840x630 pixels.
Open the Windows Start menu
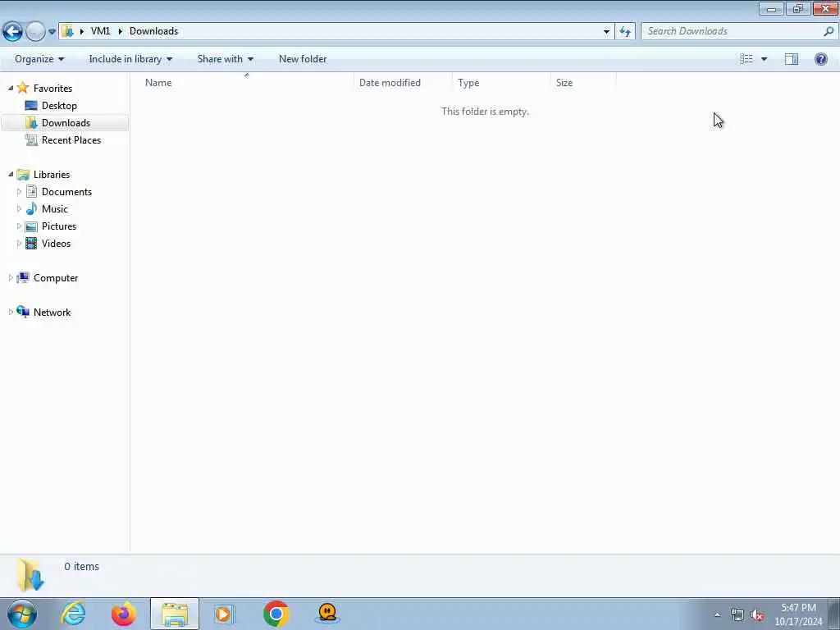[22, 614]
